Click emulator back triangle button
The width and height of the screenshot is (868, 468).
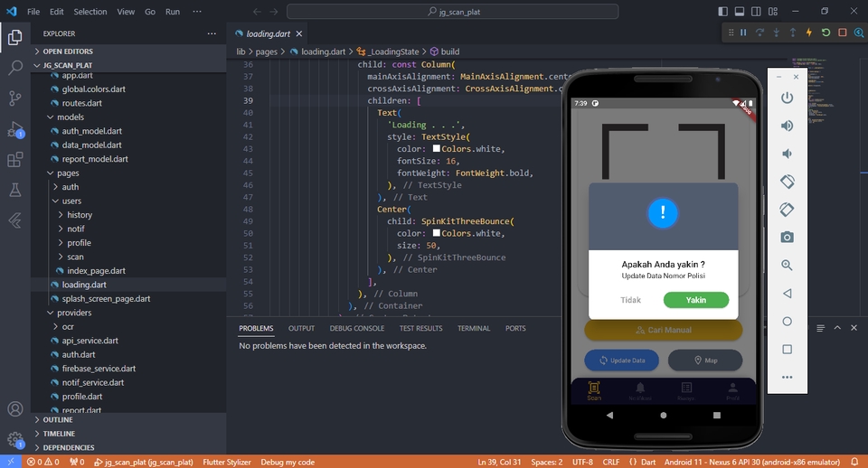(787, 294)
